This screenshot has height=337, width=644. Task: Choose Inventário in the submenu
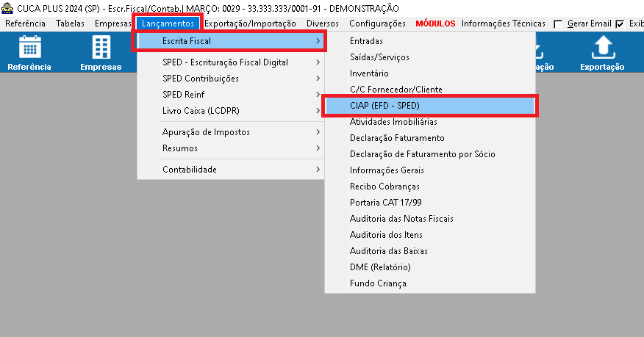coord(430,73)
